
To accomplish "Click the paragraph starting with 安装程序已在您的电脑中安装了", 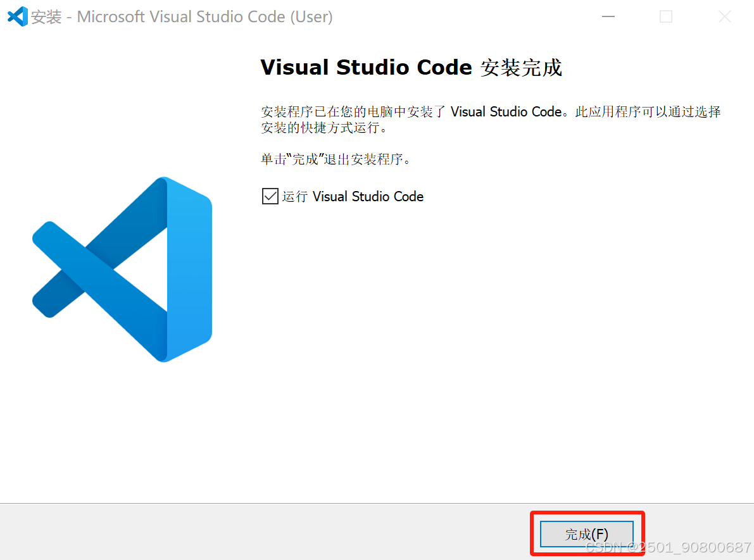I will click(x=491, y=120).
